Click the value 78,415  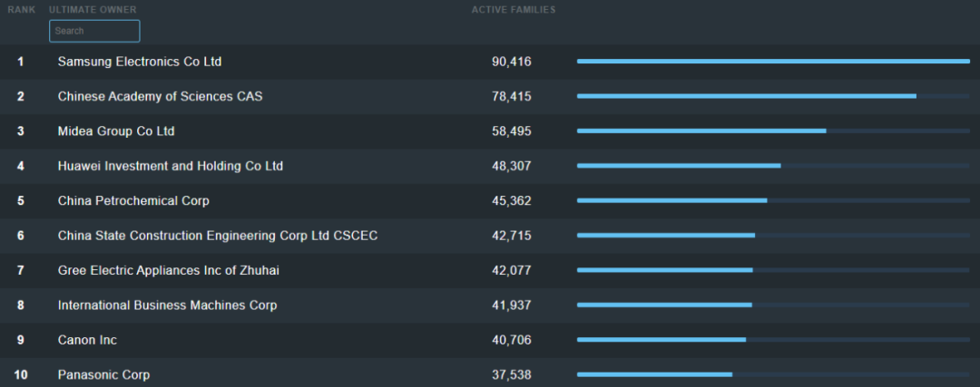pyautogui.click(x=511, y=97)
